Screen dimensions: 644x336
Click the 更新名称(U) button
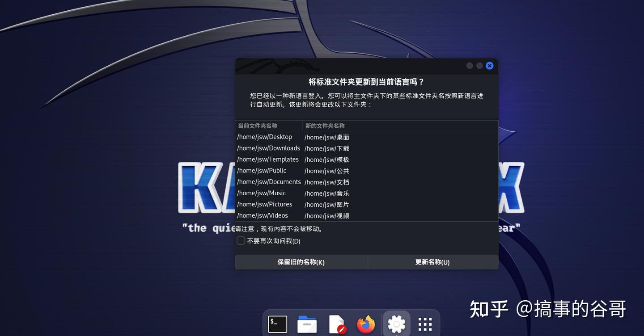432,262
